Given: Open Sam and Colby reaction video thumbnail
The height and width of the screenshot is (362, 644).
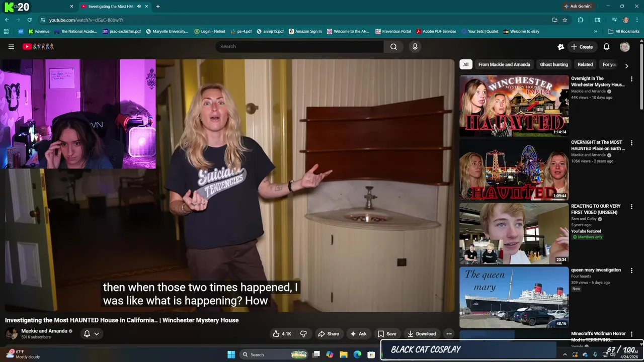Looking at the screenshot, I should tap(514, 233).
